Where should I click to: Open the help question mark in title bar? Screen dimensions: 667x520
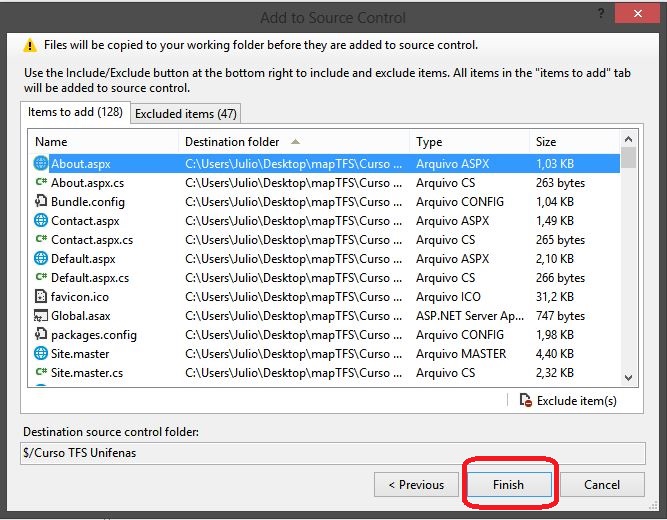click(600, 13)
